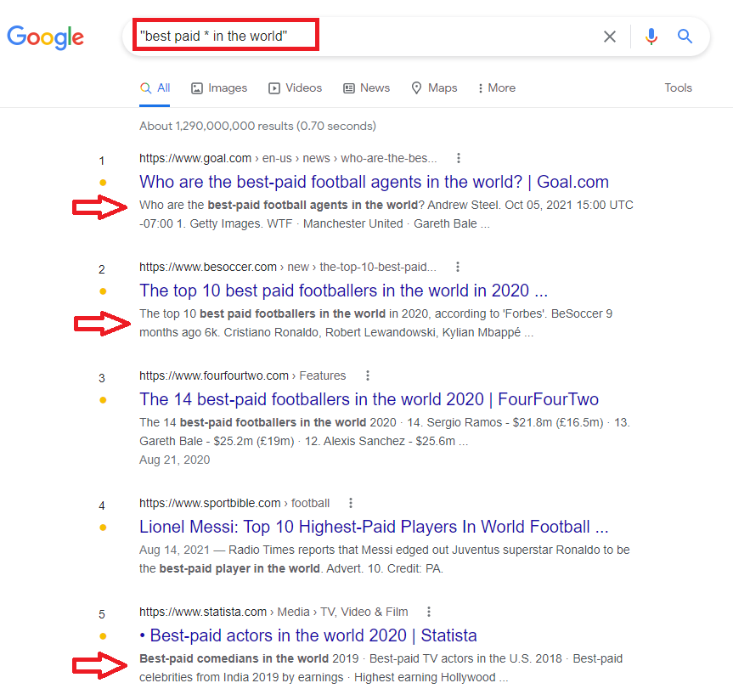Open the three-dot menu on the FourFourTwo result
The width and height of the screenshot is (733, 700).
367,375
